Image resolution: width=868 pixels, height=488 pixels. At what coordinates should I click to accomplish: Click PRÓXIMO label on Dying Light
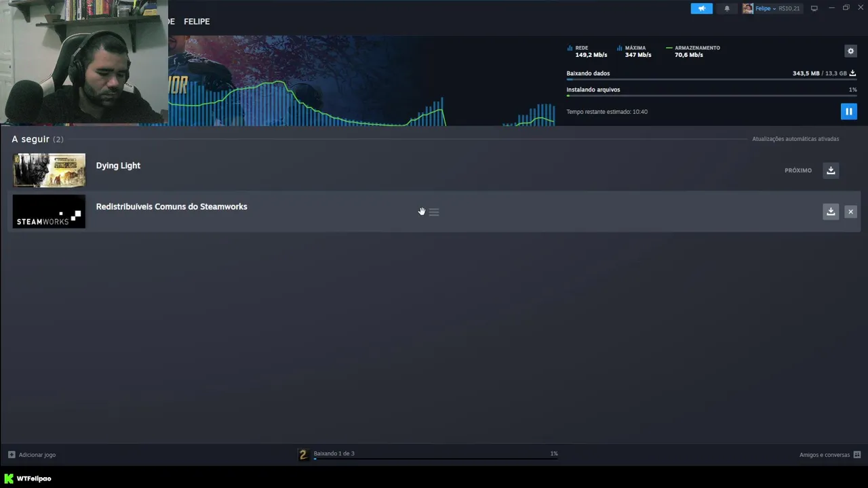click(x=798, y=170)
